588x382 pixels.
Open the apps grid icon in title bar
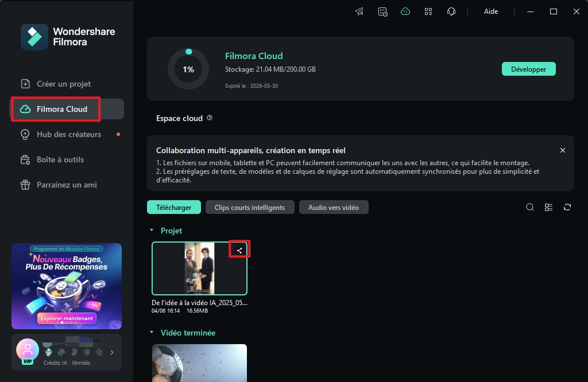pos(428,11)
